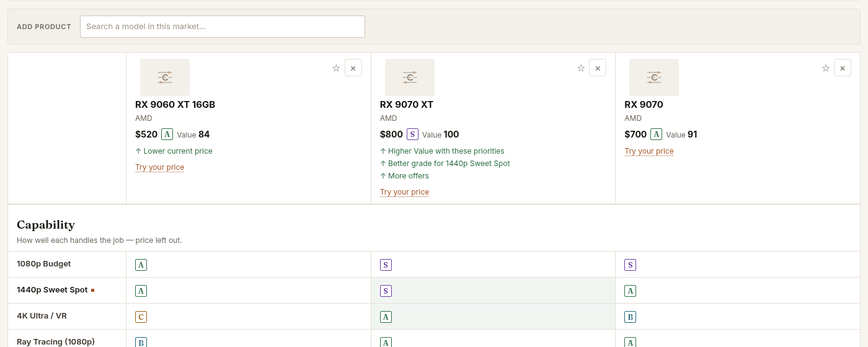Image resolution: width=868 pixels, height=347 pixels.
Task: Open the RX 9060 XT 16GB title
Action: click(x=175, y=105)
